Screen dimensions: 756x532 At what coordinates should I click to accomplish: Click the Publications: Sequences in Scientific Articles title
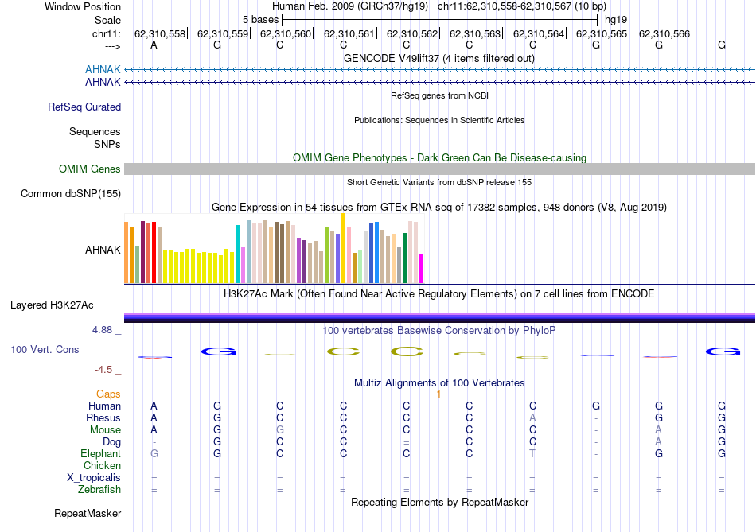coord(439,120)
